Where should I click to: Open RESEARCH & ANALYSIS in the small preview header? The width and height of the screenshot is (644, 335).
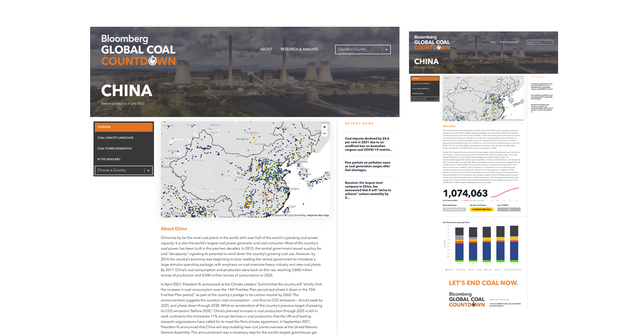[x=509, y=42]
